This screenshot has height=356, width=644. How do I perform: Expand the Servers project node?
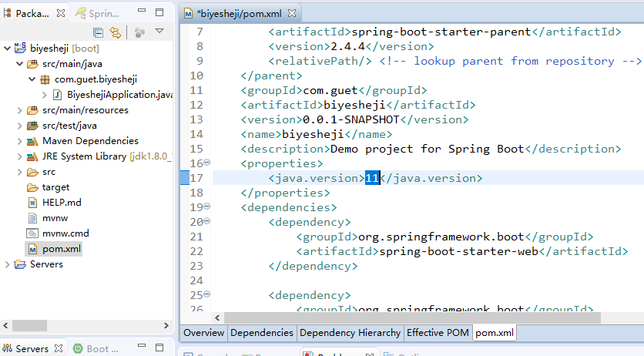point(7,264)
